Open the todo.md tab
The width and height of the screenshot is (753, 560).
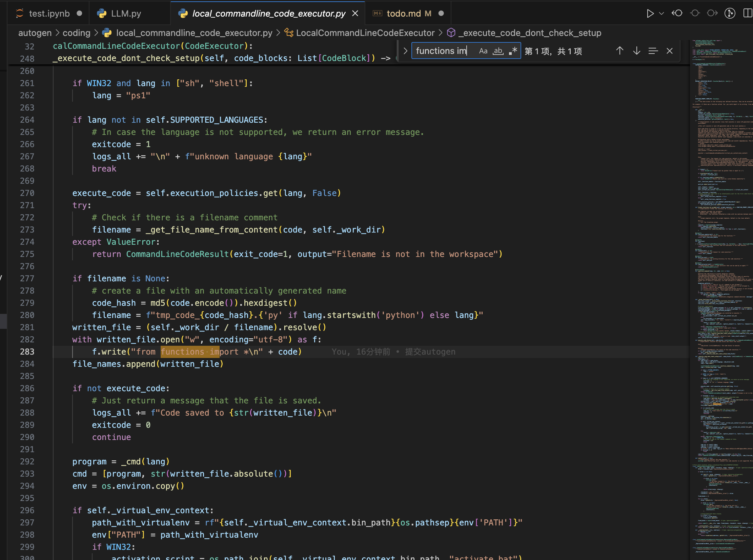click(x=408, y=14)
